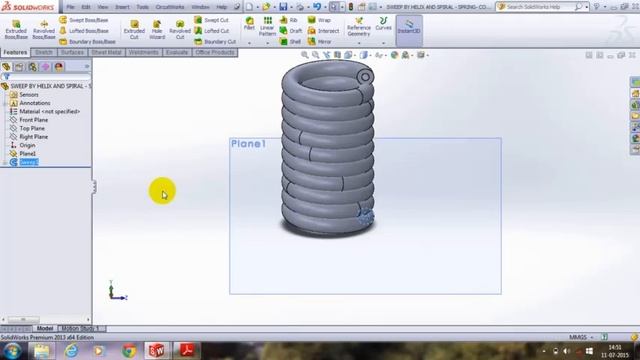The height and width of the screenshot is (360, 640).
Task: Click the Extruded Cut tool
Action: [x=134, y=30]
